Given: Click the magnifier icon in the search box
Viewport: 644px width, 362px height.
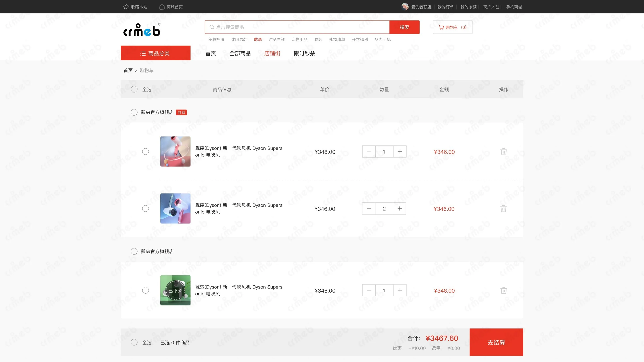Looking at the screenshot, I should pos(212,27).
